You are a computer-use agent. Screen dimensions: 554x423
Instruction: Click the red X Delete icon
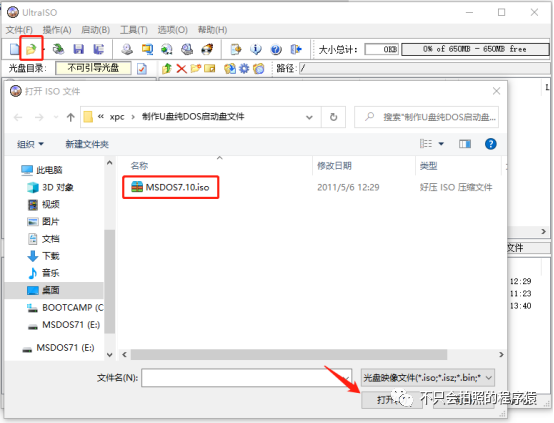point(181,68)
